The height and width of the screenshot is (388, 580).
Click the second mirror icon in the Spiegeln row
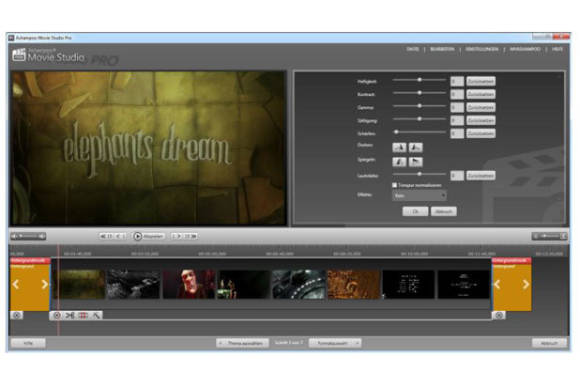tap(415, 162)
